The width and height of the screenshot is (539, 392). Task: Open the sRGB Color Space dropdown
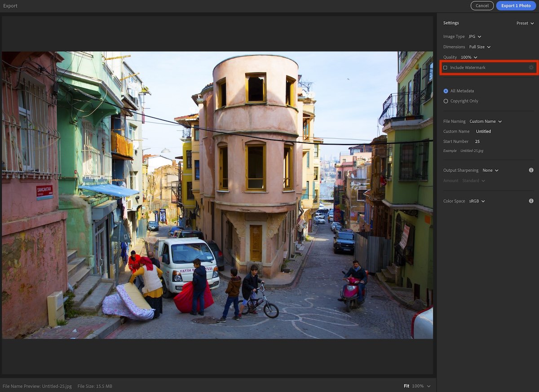(477, 201)
